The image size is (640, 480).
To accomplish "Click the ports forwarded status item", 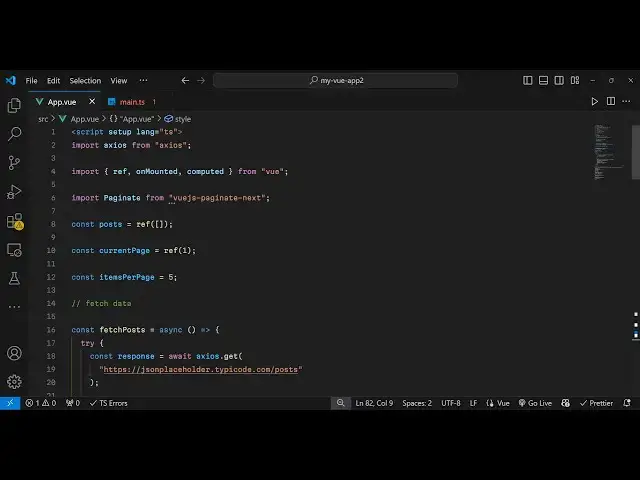I will (73, 403).
